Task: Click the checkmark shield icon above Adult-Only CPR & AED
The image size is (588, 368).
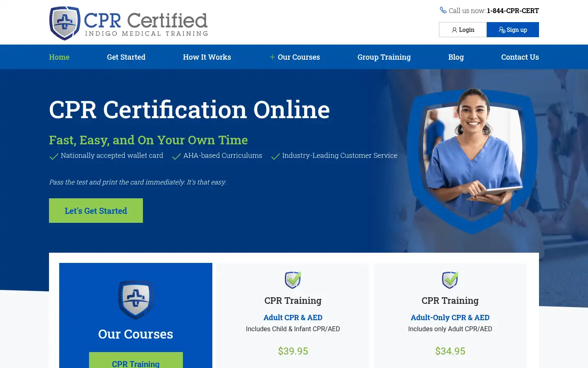Action: coord(450,280)
